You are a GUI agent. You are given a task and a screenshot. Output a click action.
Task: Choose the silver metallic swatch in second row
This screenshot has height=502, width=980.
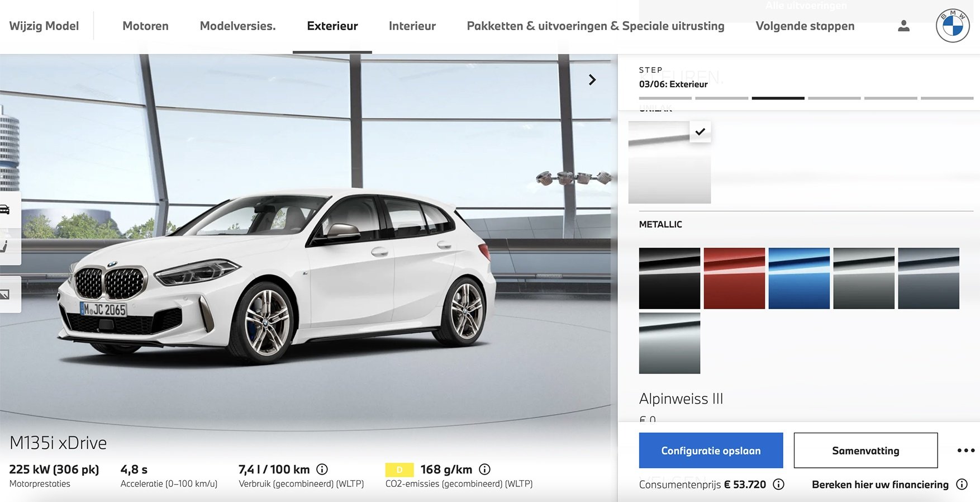point(669,343)
